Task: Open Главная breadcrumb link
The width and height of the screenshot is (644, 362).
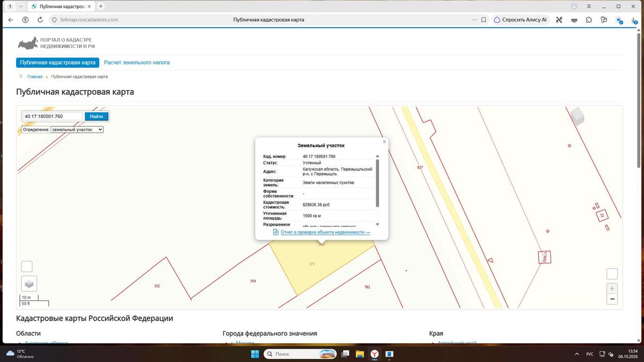Action: [35, 77]
